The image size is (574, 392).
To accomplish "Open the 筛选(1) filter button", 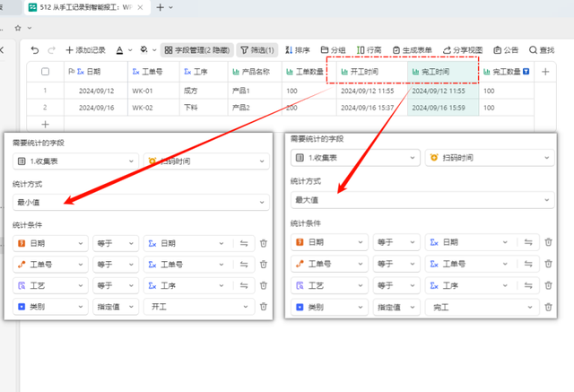I will (x=257, y=50).
